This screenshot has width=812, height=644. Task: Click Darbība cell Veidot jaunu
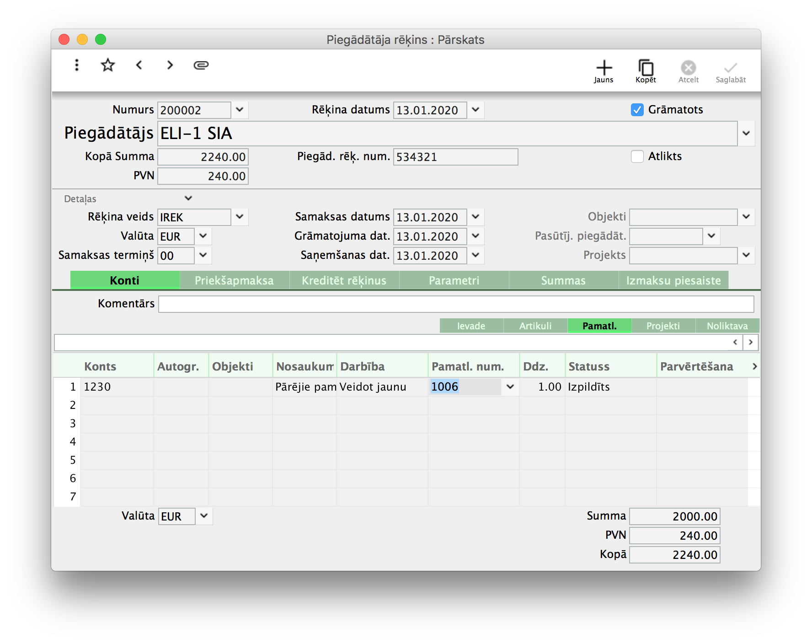(x=382, y=387)
